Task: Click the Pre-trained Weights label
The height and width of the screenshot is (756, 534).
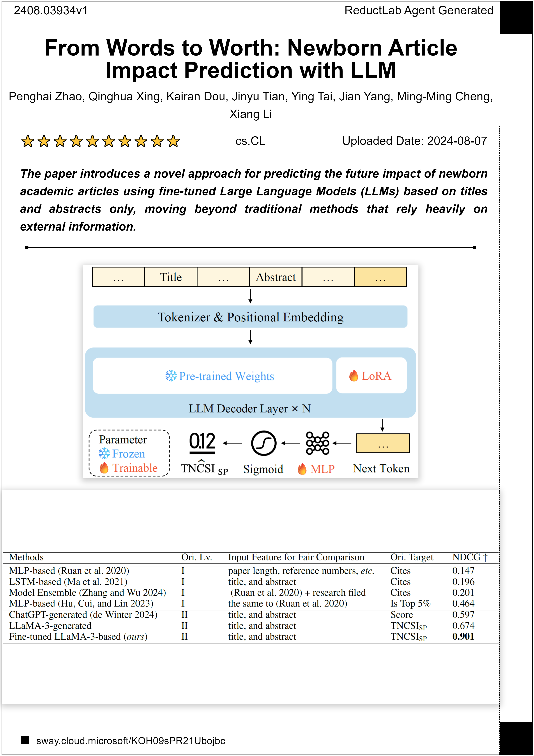Action: 227,376
